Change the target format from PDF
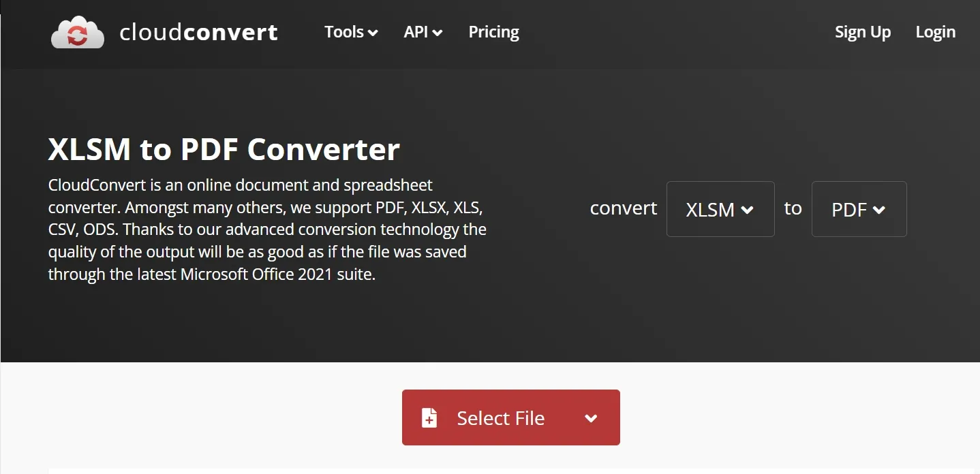 (859, 209)
